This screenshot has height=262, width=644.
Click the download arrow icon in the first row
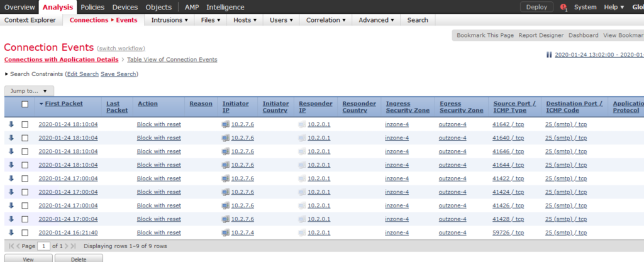tap(11, 124)
